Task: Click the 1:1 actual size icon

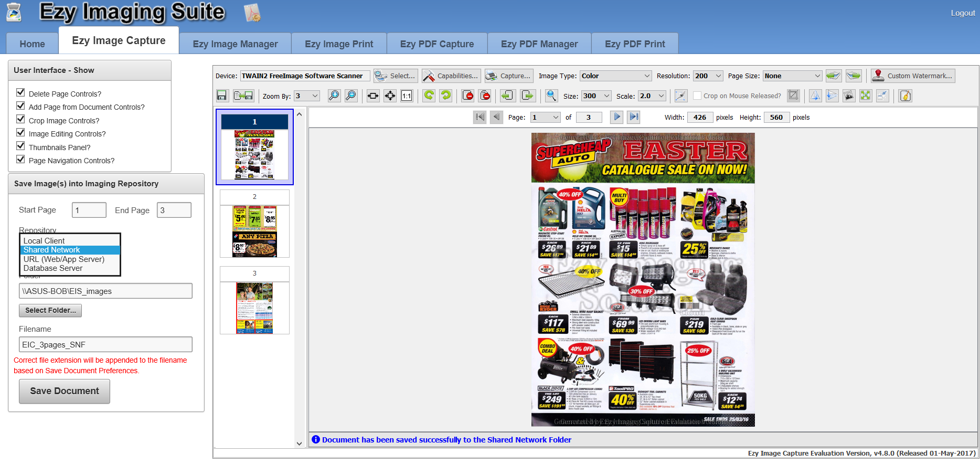Action: tap(407, 96)
